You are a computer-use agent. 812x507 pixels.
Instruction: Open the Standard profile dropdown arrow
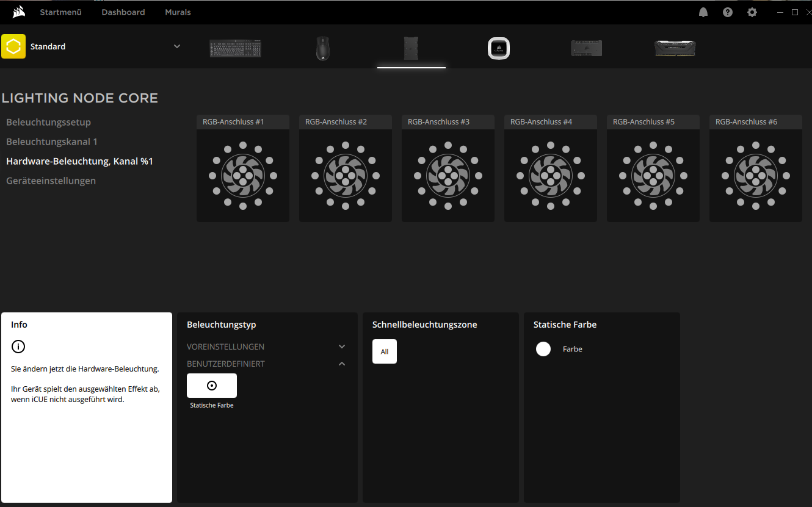click(x=177, y=46)
